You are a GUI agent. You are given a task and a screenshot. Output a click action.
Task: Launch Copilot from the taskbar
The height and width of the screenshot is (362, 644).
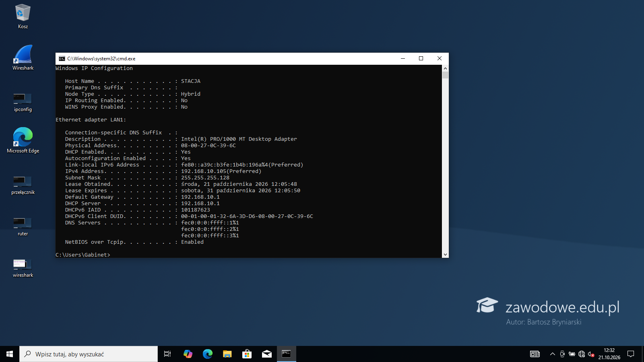[x=188, y=354]
